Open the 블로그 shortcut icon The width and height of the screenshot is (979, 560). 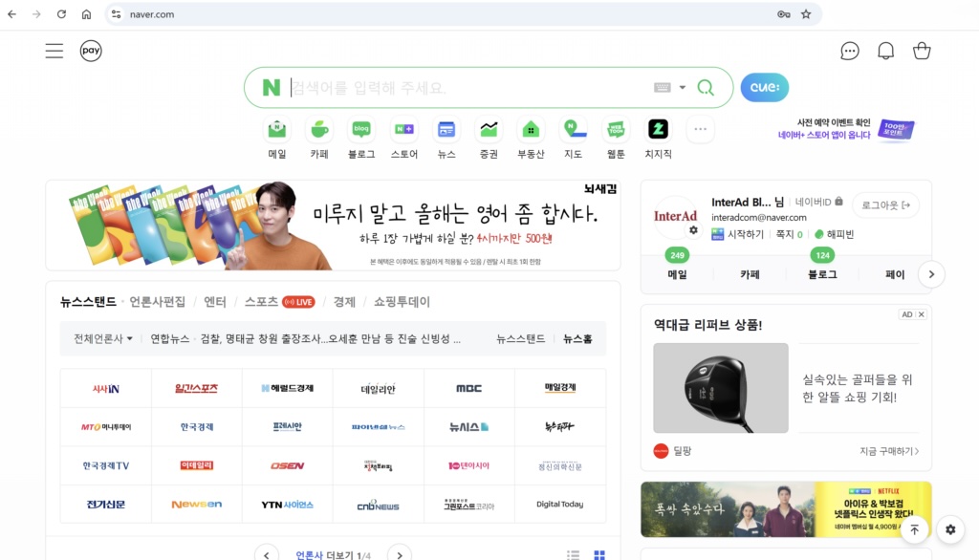pyautogui.click(x=361, y=130)
